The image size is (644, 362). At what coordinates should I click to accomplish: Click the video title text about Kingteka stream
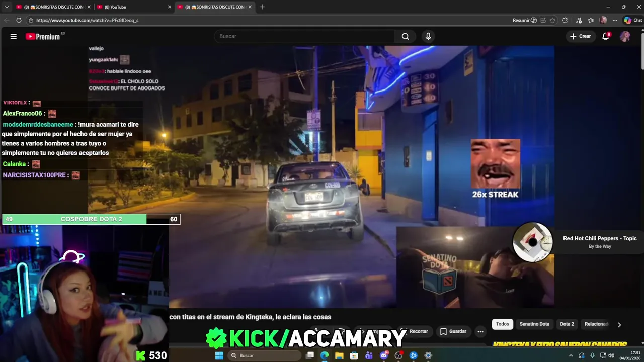pos(250,317)
